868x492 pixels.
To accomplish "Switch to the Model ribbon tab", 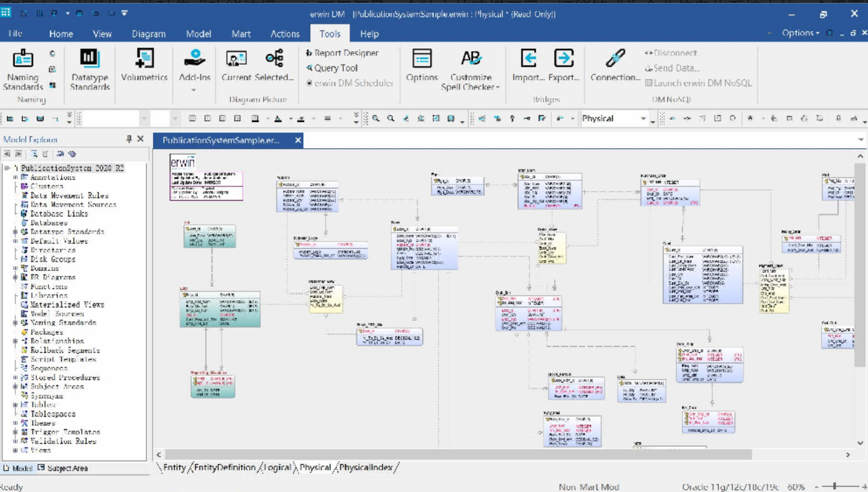I will click(198, 34).
